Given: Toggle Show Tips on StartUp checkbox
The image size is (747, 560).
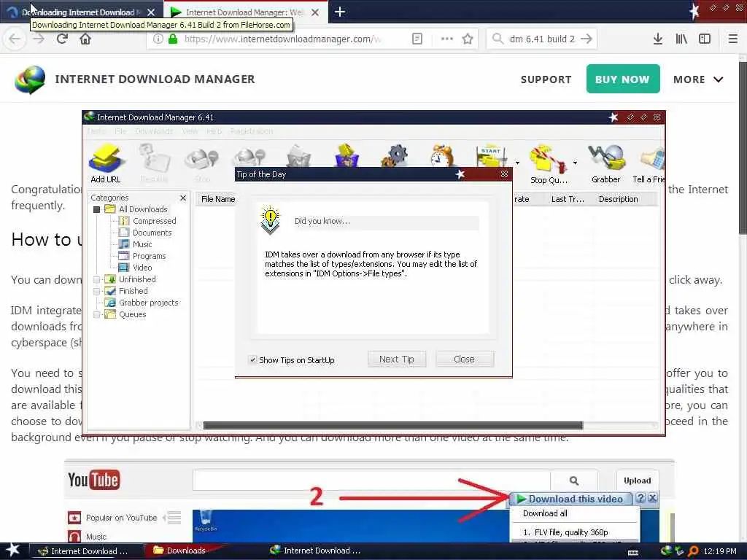Looking at the screenshot, I should (253, 360).
